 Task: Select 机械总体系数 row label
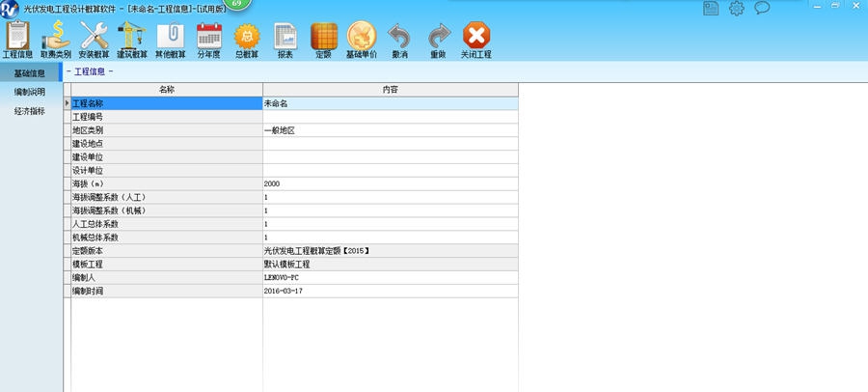(x=167, y=238)
